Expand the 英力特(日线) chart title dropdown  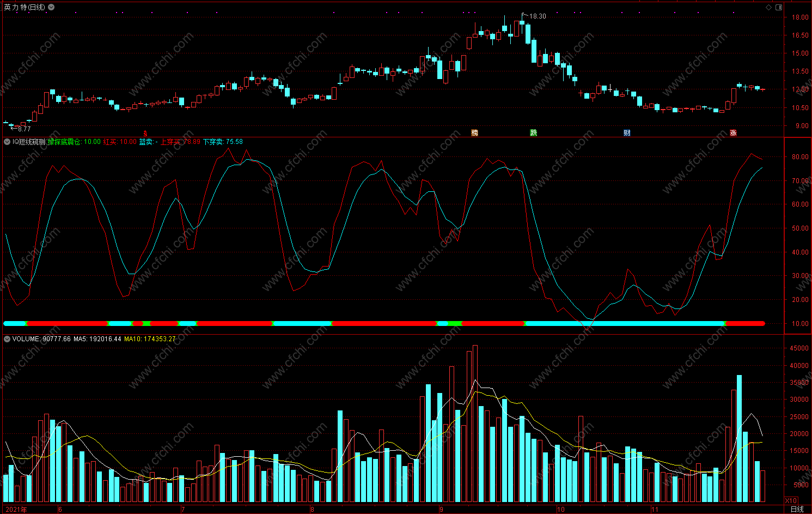51,7
